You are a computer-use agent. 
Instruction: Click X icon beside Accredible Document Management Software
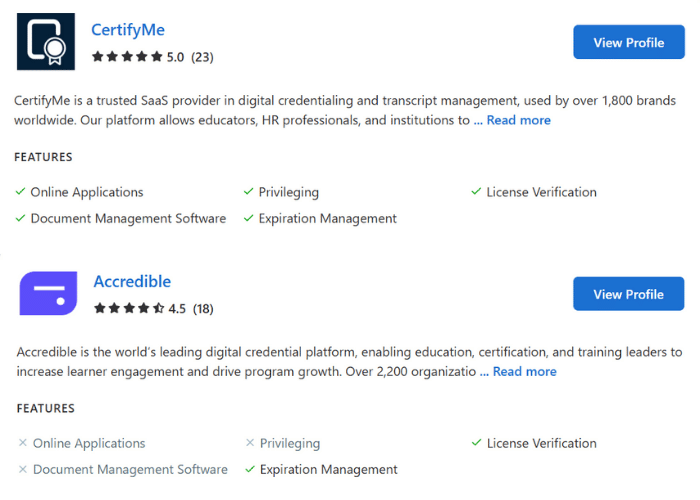[23, 469]
